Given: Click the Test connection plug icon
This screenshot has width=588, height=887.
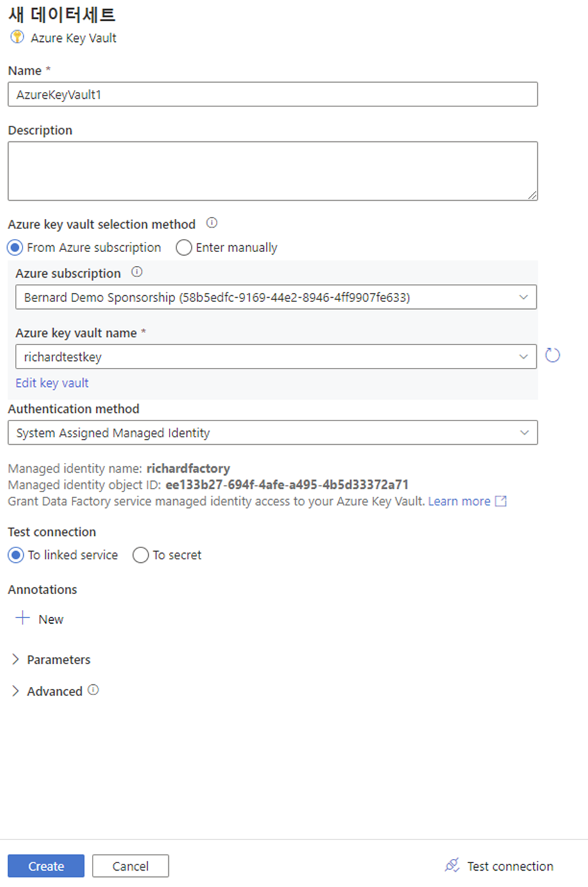Looking at the screenshot, I should 452,865.
